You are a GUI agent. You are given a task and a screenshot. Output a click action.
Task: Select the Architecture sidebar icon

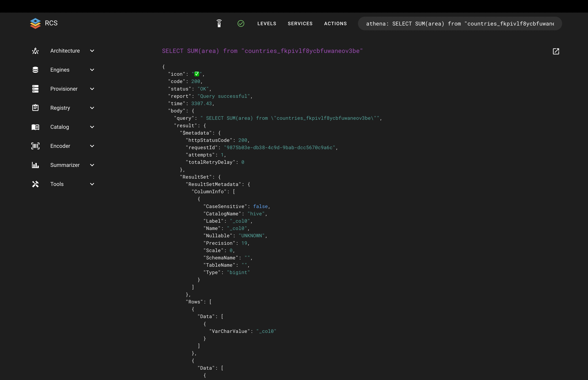[35, 51]
